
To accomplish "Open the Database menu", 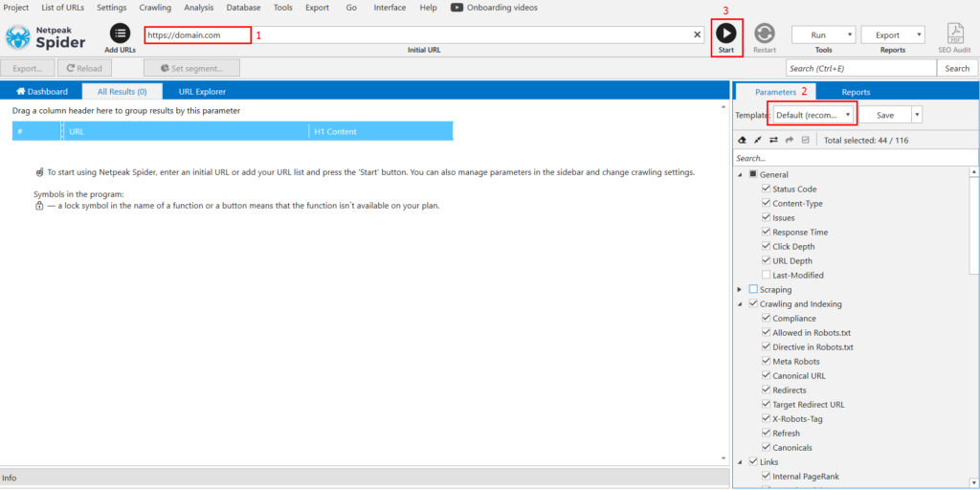I will pyautogui.click(x=244, y=8).
